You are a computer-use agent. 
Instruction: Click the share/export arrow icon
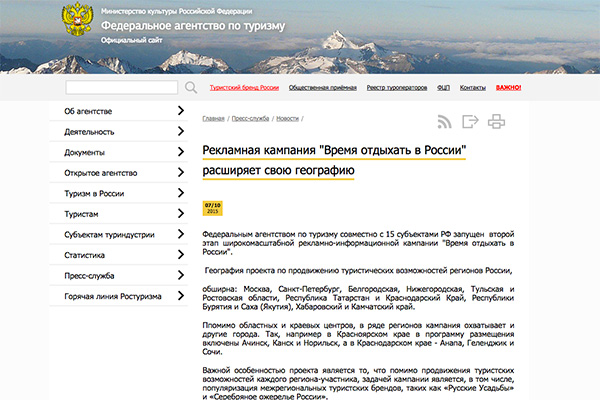[x=470, y=122]
